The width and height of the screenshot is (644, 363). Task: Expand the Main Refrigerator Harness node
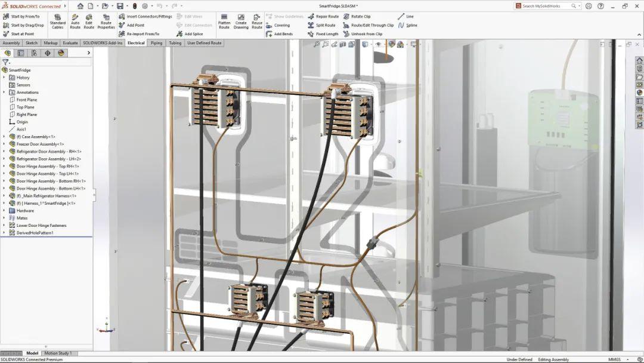click(4, 195)
